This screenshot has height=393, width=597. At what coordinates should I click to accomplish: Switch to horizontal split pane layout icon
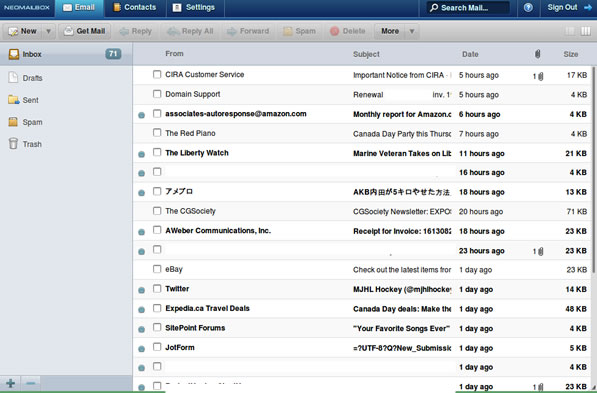pos(570,31)
